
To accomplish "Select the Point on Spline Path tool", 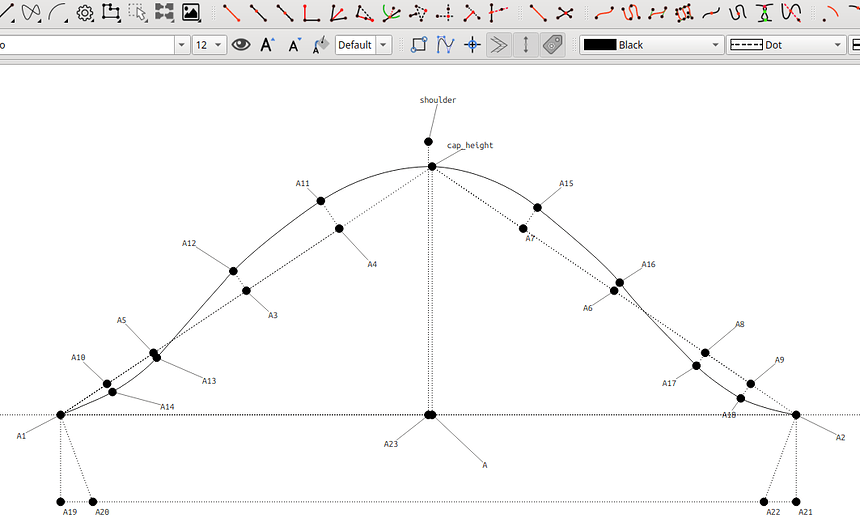I will [738, 13].
